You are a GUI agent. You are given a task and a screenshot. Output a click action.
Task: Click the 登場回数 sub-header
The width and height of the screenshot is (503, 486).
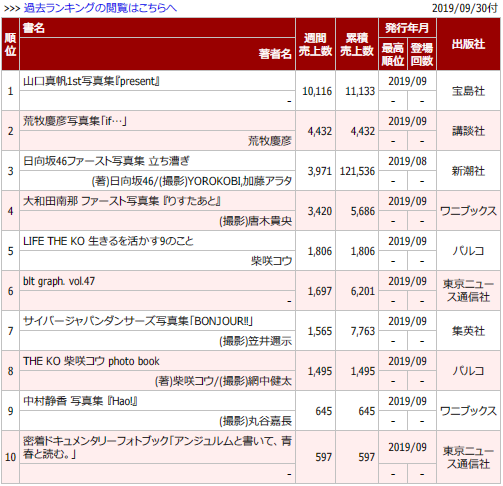coord(422,54)
